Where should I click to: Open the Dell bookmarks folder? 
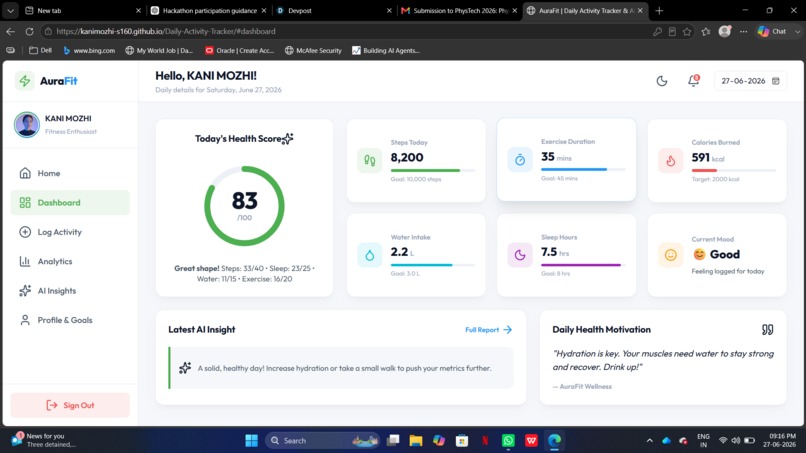(x=40, y=50)
